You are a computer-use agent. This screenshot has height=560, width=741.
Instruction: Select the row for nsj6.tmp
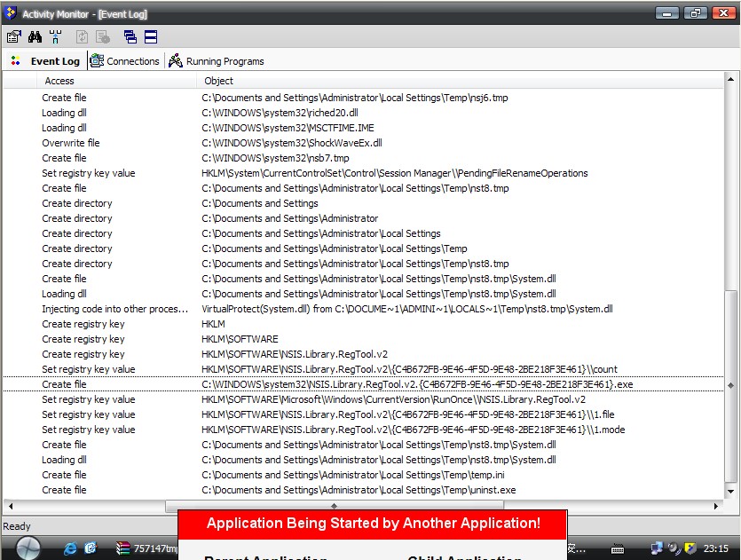pyautogui.click(x=363, y=98)
